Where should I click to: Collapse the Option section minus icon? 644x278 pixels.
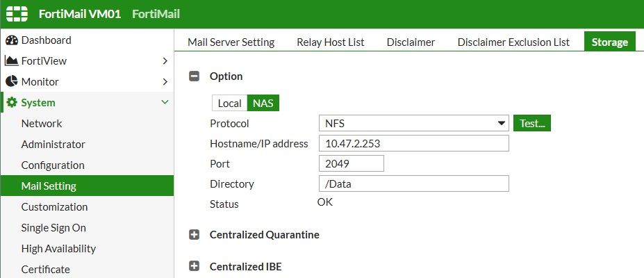[195, 76]
